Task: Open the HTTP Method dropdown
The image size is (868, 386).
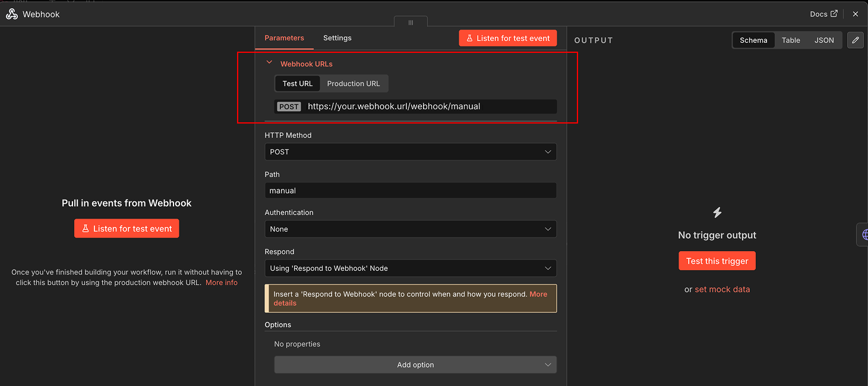Action: (x=411, y=152)
